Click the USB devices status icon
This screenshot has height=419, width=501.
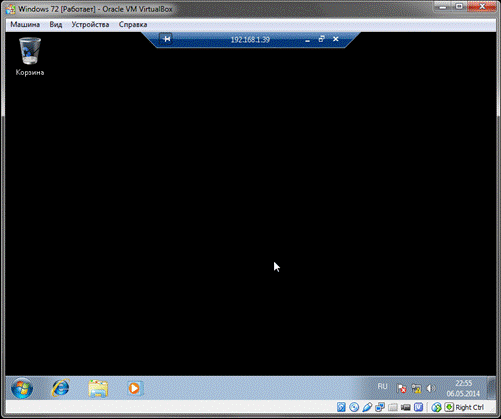click(367, 407)
